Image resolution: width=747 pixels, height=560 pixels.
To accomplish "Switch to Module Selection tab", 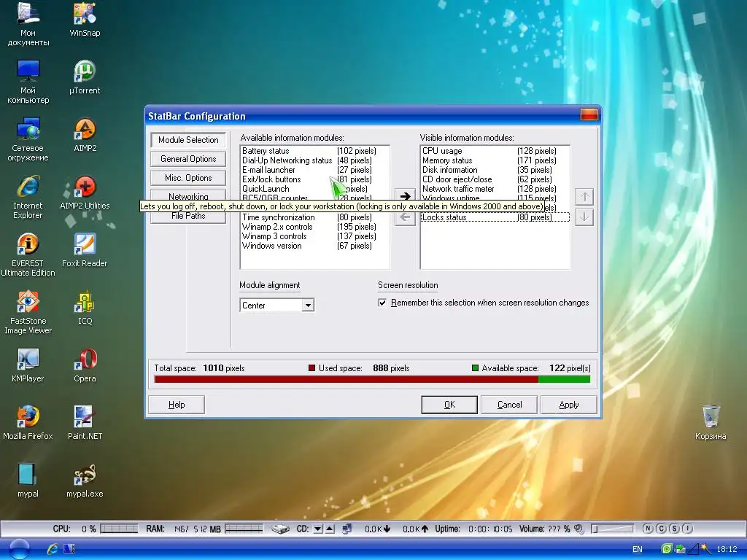I will (188, 140).
